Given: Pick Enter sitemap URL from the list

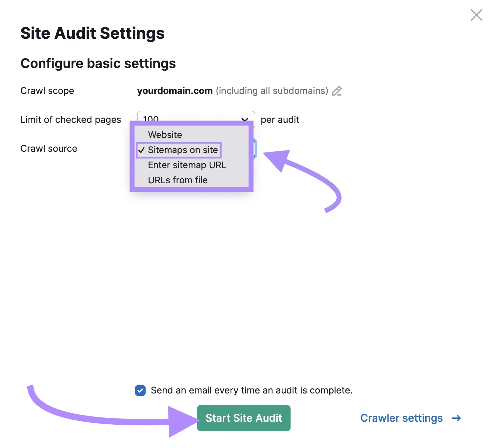Looking at the screenshot, I should 187,165.
